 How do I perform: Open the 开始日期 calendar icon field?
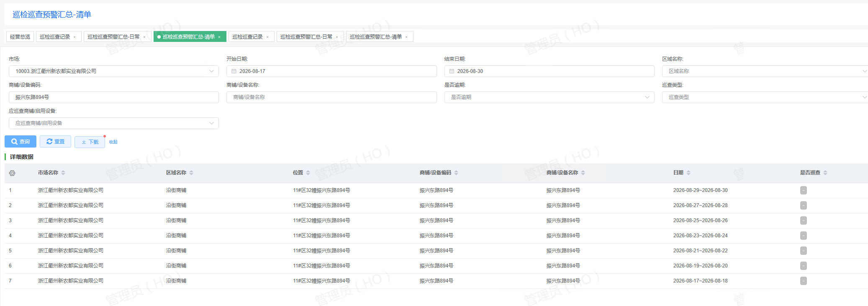click(331, 71)
